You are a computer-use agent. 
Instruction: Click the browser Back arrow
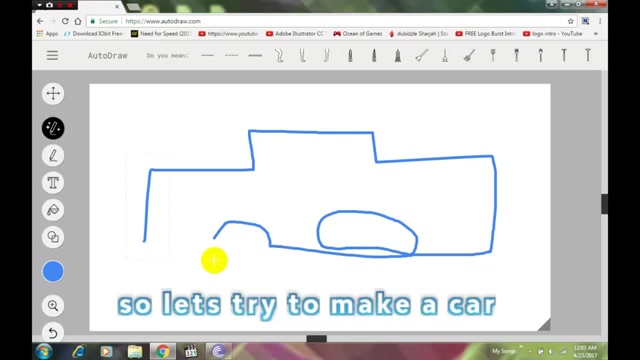pyautogui.click(x=40, y=21)
